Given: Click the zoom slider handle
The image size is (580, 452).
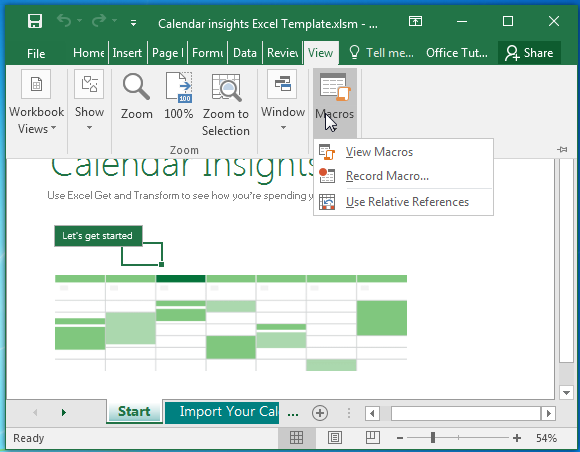Looking at the screenshot, I should (x=433, y=438).
